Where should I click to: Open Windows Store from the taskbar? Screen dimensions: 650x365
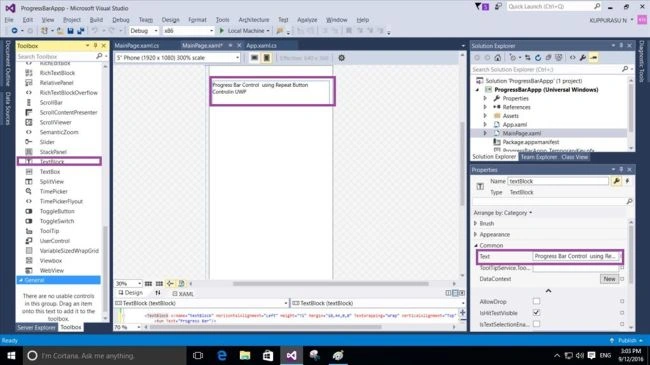[x=268, y=355]
